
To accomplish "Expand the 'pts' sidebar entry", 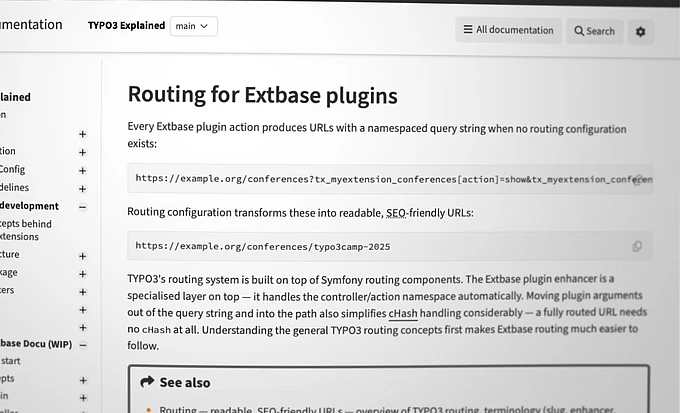I will tap(83, 380).
